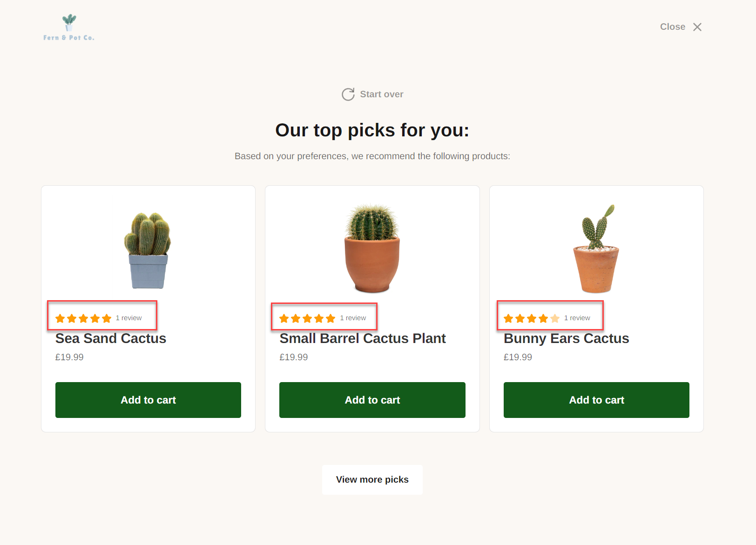Viewport: 756px width, 545px height.
Task: Click the Fern & Pot Co. logo
Action: 69,27
